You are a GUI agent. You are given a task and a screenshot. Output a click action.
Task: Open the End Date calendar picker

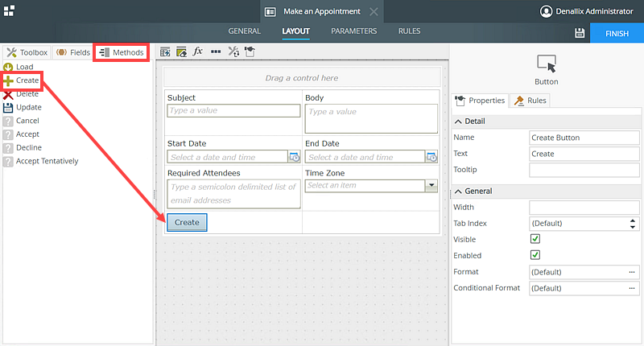[431, 157]
